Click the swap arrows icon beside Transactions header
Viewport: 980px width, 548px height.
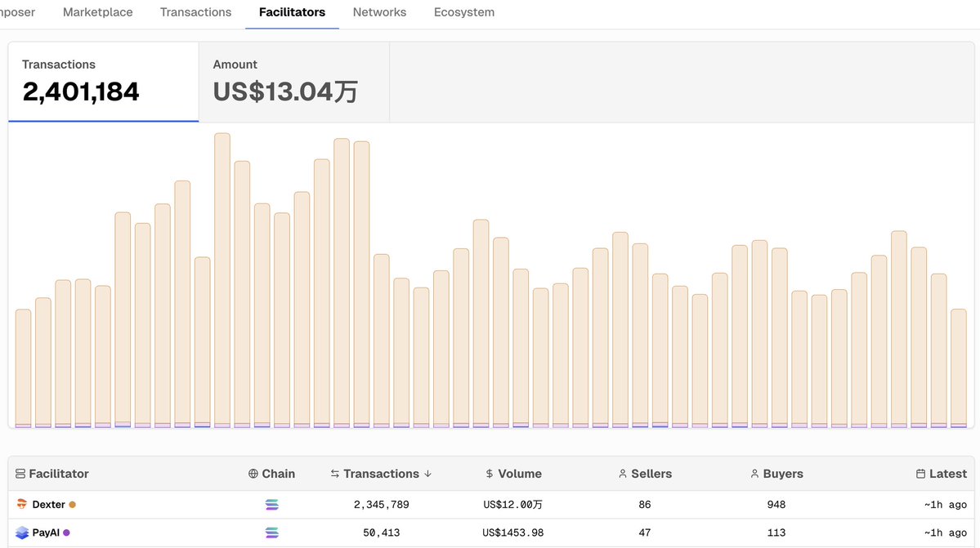click(x=335, y=474)
